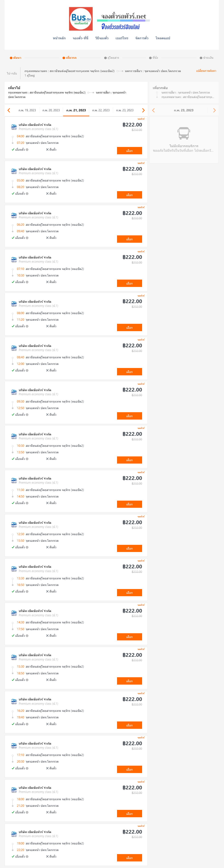Go to previous outbound dates arrow
This screenshot has width=224, height=868.
pos(9,110)
